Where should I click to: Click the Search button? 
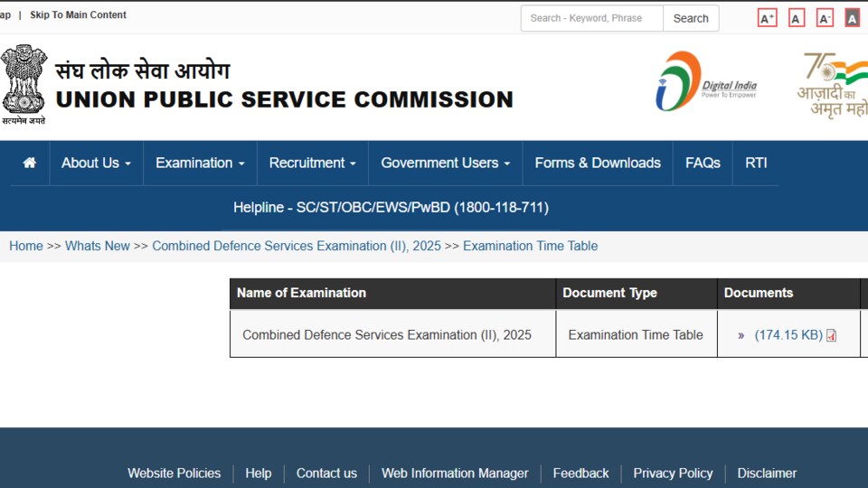[690, 18]
